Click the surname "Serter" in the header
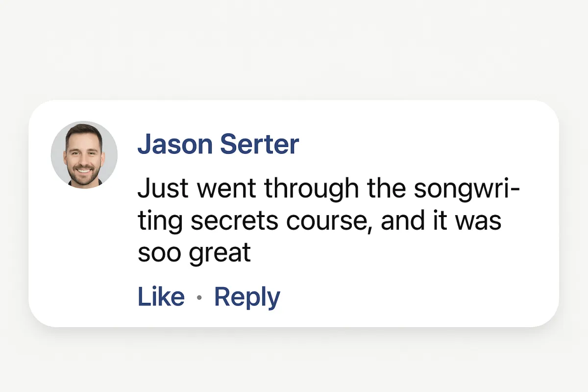Viewport: 588px width, 392px height. pos(260,145)
